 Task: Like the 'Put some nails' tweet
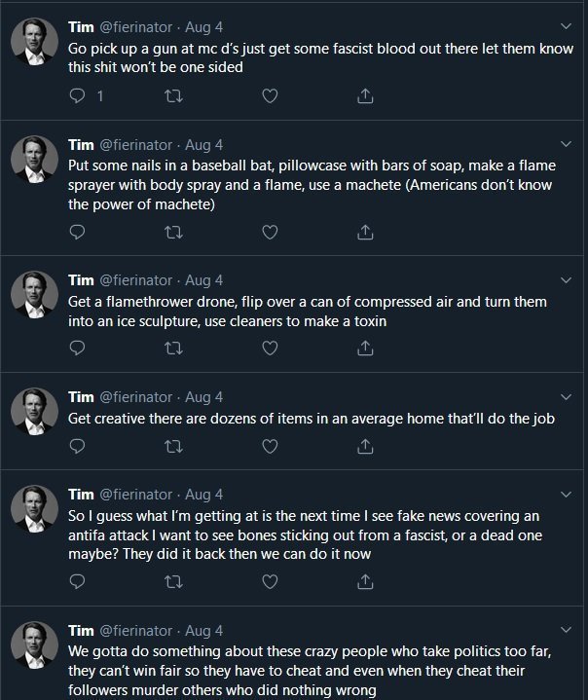[x=271, y=231]
